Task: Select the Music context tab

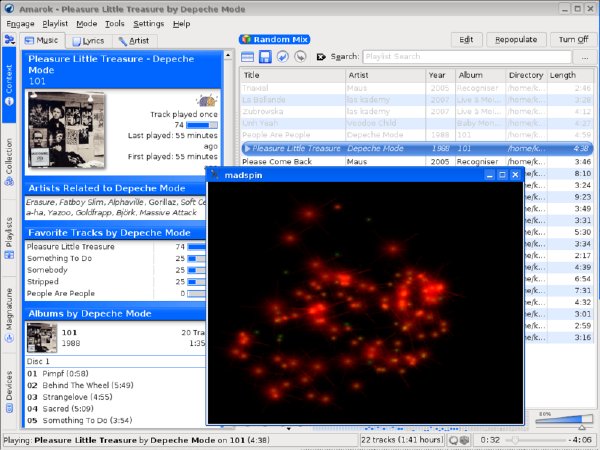Action: point(42,41)
